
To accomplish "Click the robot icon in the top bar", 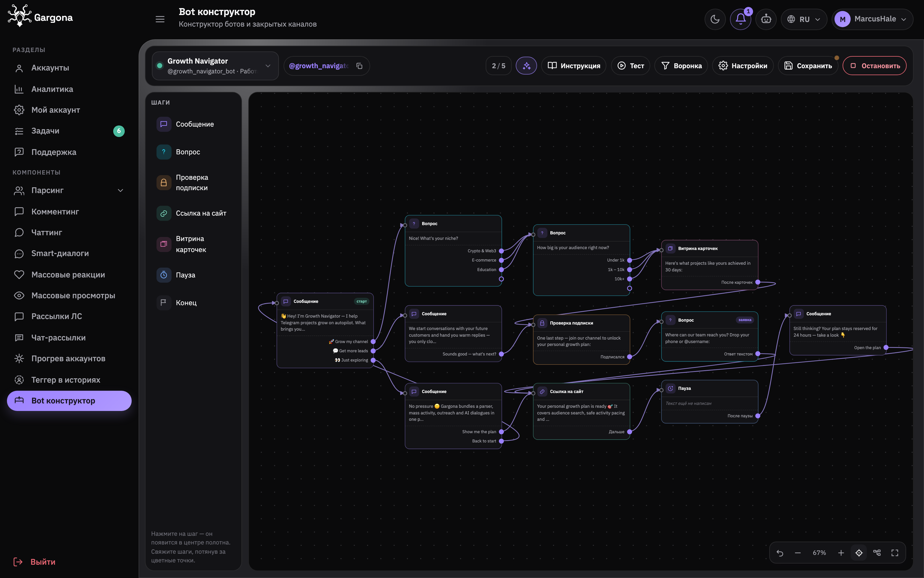I will pos(766,19).
